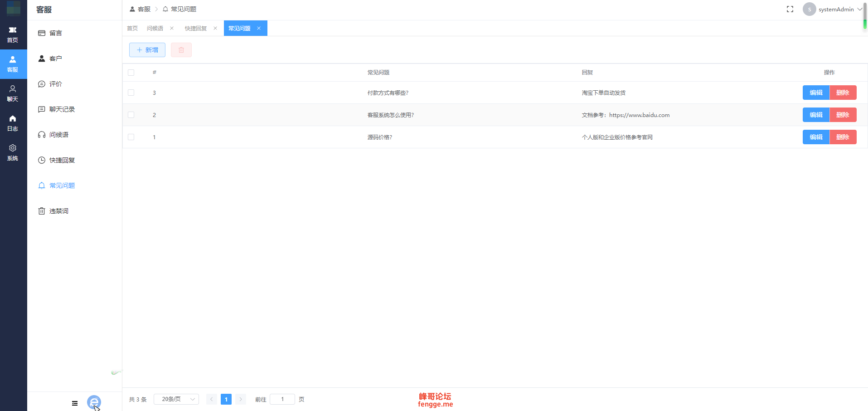868x411 pixels.
Task: Check the row 1 checkbox
Action: click(131, 137)
